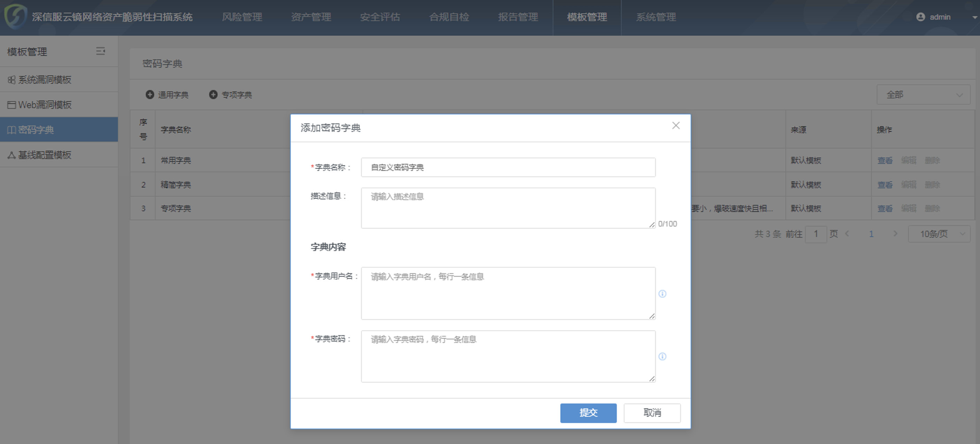Click the 字典密码 textarea

(508, 357)
